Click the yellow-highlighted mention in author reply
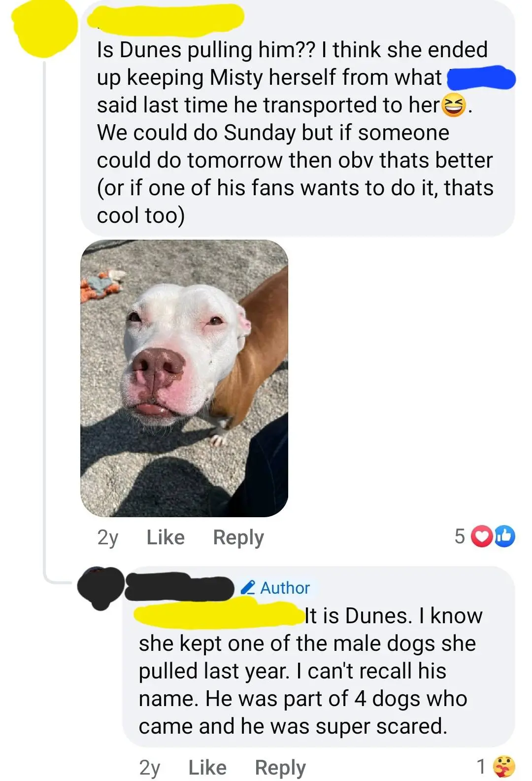This screenshot has height=781, width=532. 219,615
